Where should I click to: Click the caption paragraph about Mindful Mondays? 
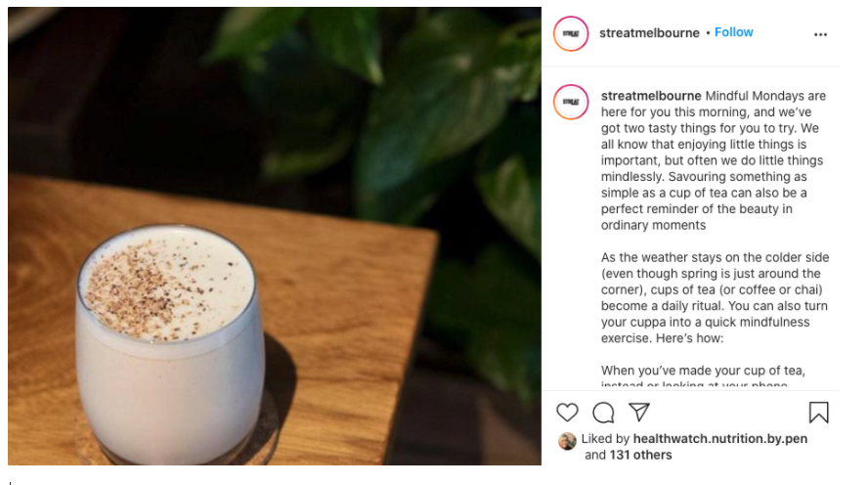[x=715, y=160]
